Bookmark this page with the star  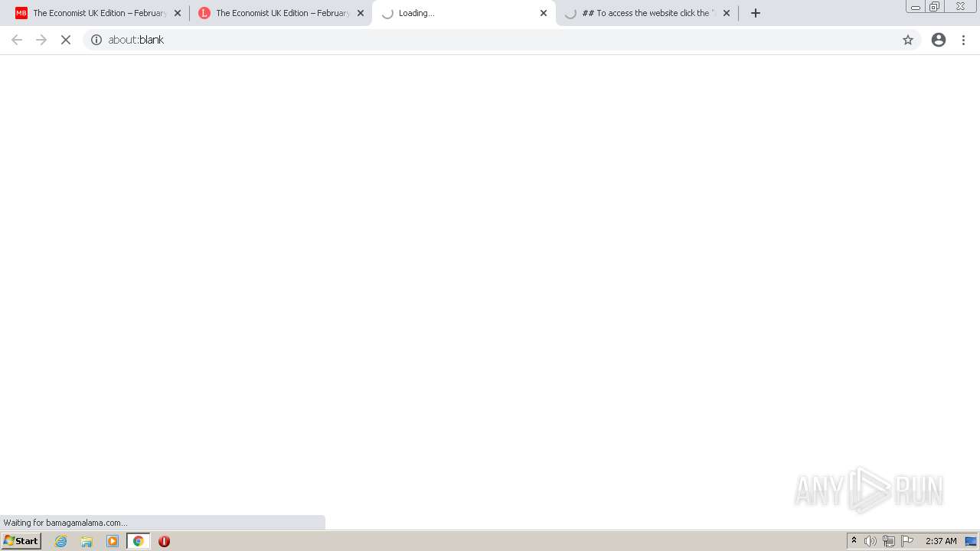(x=908, y=40)
